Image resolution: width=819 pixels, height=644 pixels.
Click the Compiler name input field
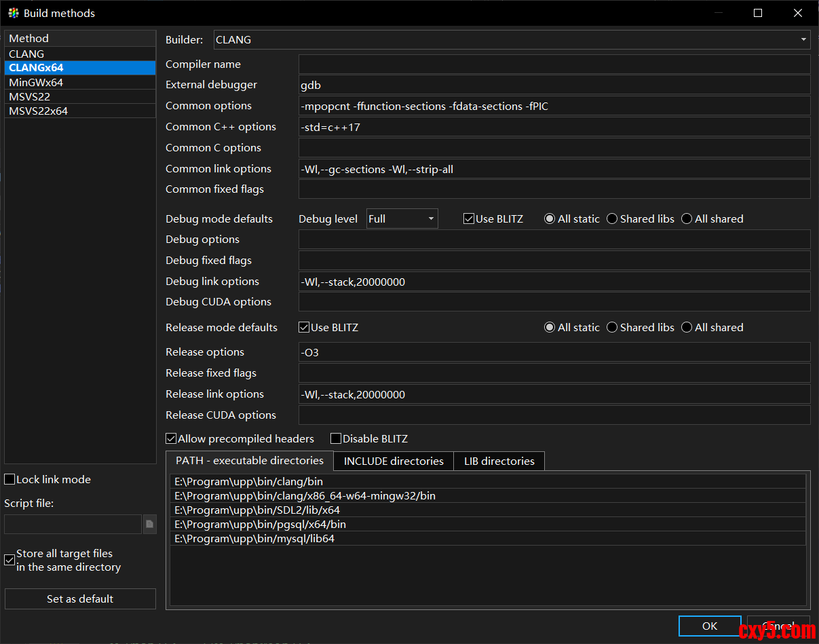(554, 64)
